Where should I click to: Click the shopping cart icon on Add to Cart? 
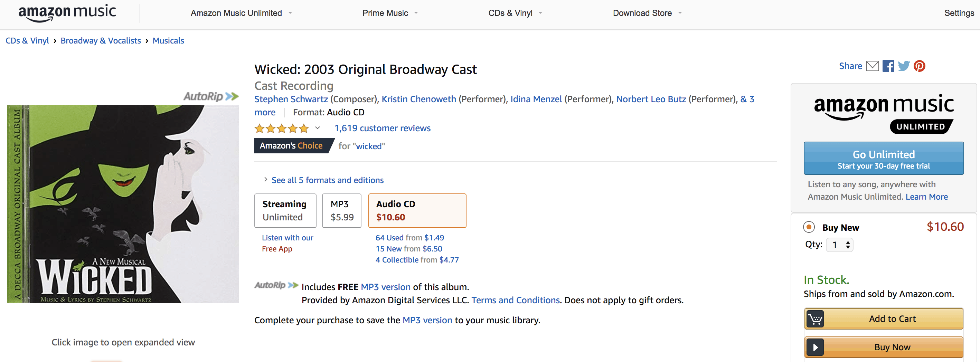coord(815,319)
